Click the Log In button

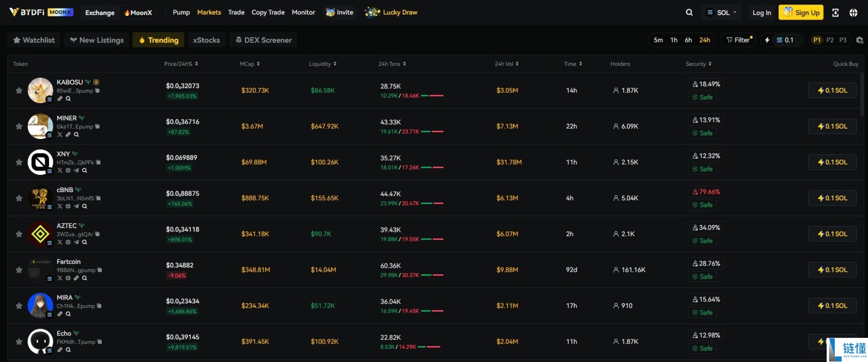click(x=762, y=13)
